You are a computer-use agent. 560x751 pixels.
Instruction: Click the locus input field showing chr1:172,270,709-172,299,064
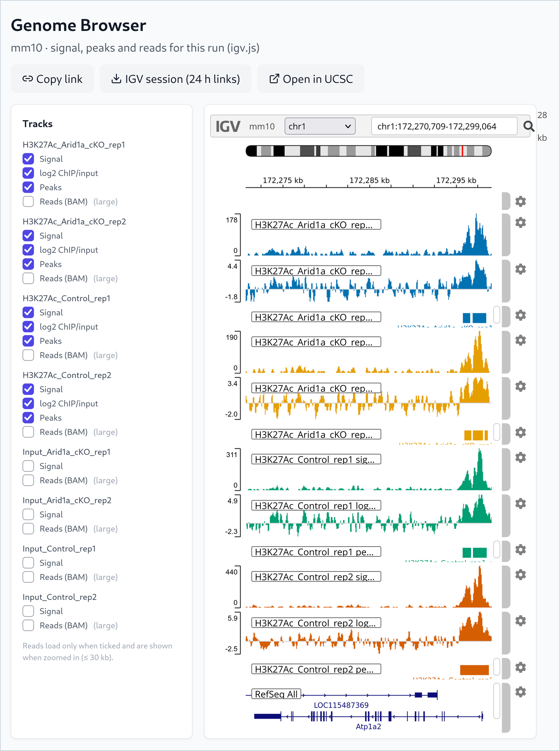[444, 126]
